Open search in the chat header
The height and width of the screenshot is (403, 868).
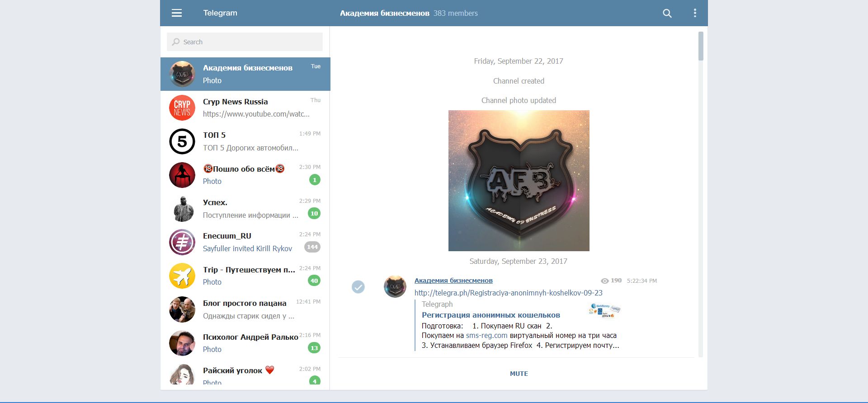pyautogui.click(x=667, y=13)
